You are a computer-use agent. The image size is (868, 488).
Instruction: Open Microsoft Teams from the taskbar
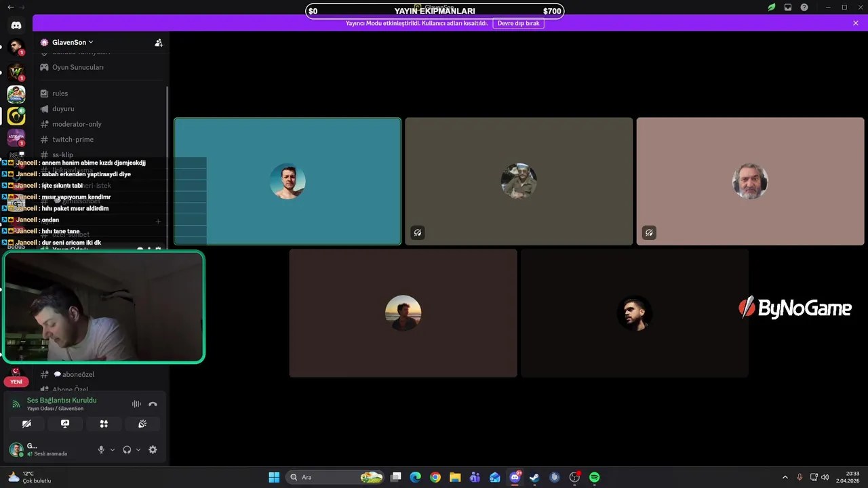coord(475,477)
